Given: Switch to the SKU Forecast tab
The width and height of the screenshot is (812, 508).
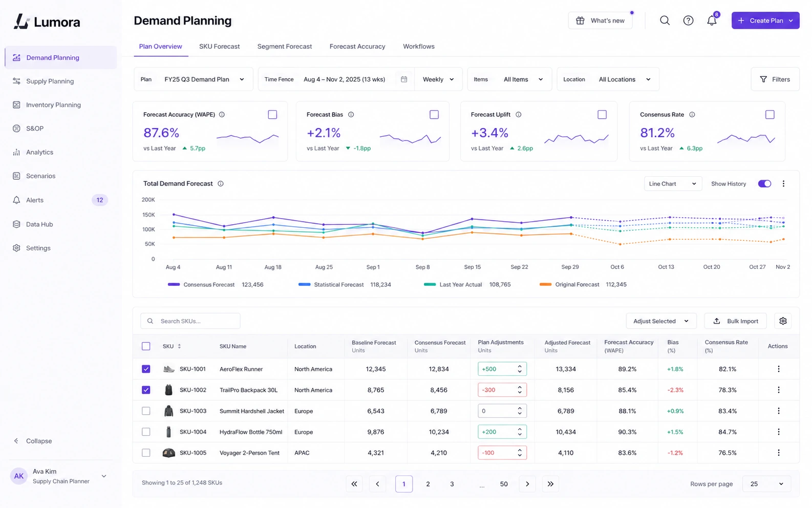Looking at the screenshot, I should pyautogui.click(x=219, y=47).
